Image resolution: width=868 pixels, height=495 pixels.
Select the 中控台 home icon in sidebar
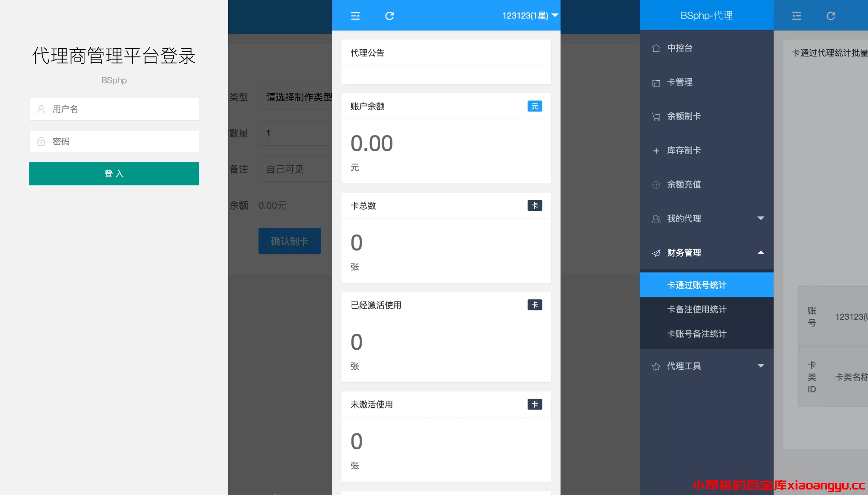657,48
